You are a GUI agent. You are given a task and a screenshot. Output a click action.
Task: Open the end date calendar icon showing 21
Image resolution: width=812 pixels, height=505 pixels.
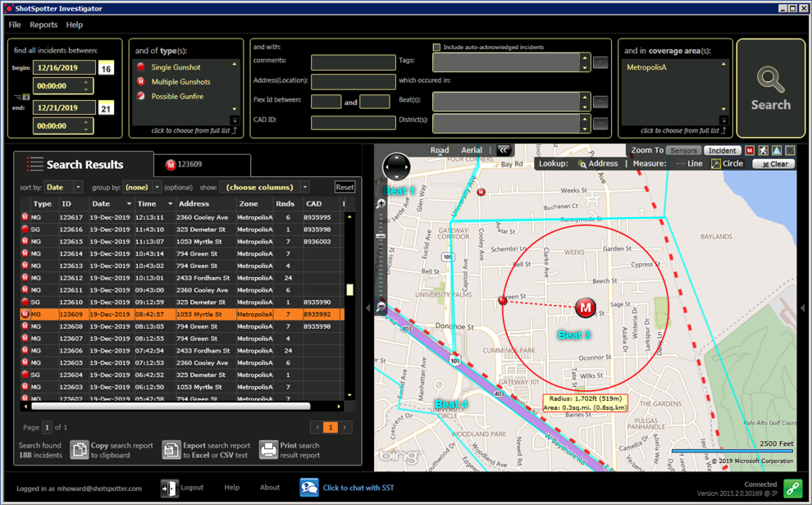tap(106, 108)
